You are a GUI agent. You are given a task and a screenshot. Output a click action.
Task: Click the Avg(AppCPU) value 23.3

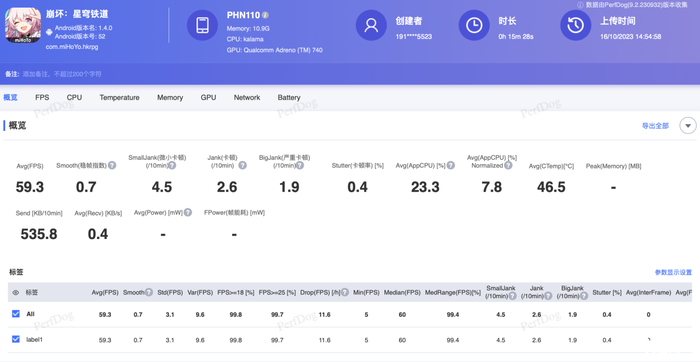tap(425, 187)
